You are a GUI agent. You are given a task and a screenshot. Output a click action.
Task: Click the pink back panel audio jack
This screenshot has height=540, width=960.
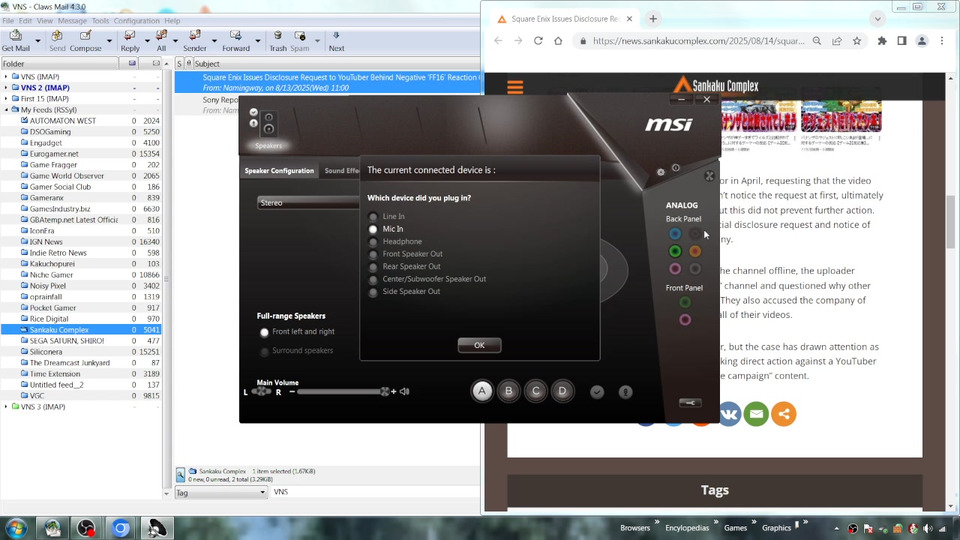pos(675,269)
